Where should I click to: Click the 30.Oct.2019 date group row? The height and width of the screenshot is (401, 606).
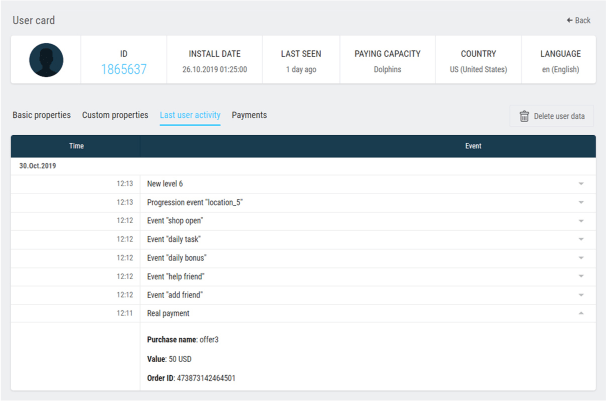point(40,166)
